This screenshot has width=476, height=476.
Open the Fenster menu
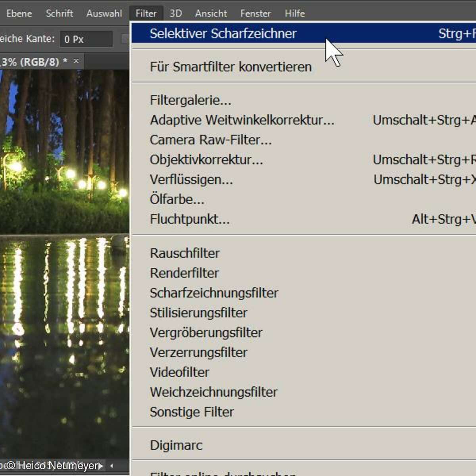point(255,13)
